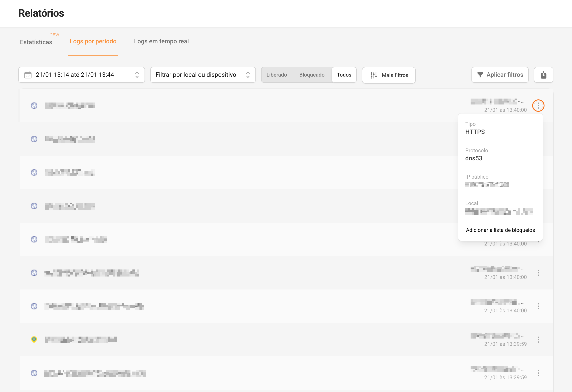572x392 pixels.
Task: Click the highlighted three-dot menu on first row
Action: point(538,106)
